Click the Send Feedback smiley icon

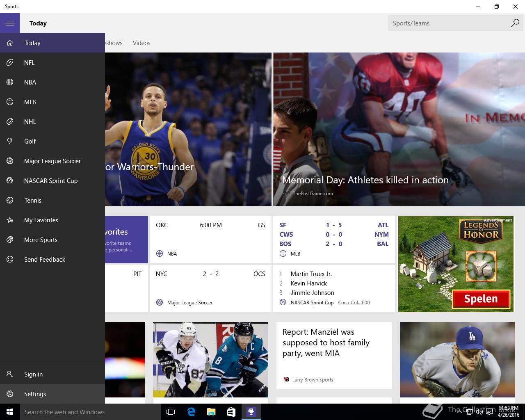10,259
